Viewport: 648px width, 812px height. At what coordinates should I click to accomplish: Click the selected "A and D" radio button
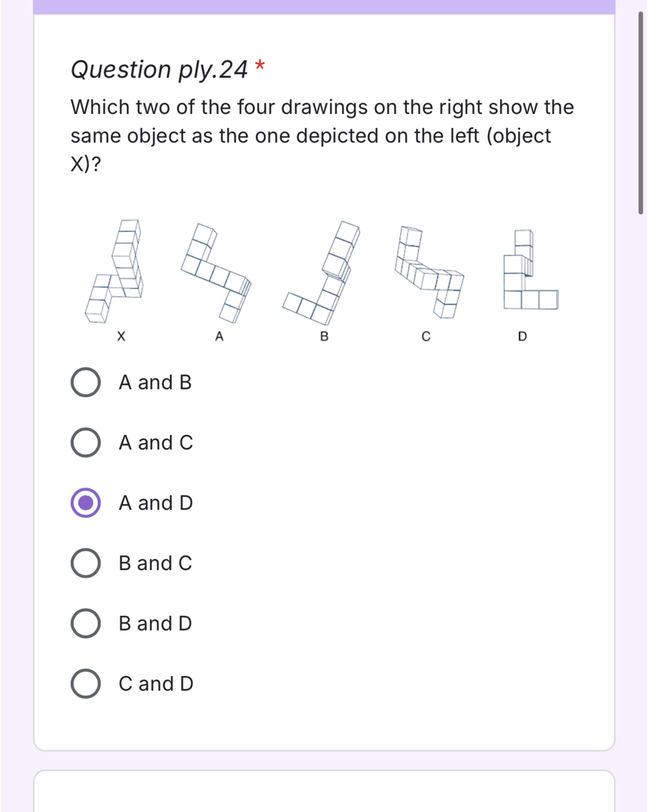(85, 503)
